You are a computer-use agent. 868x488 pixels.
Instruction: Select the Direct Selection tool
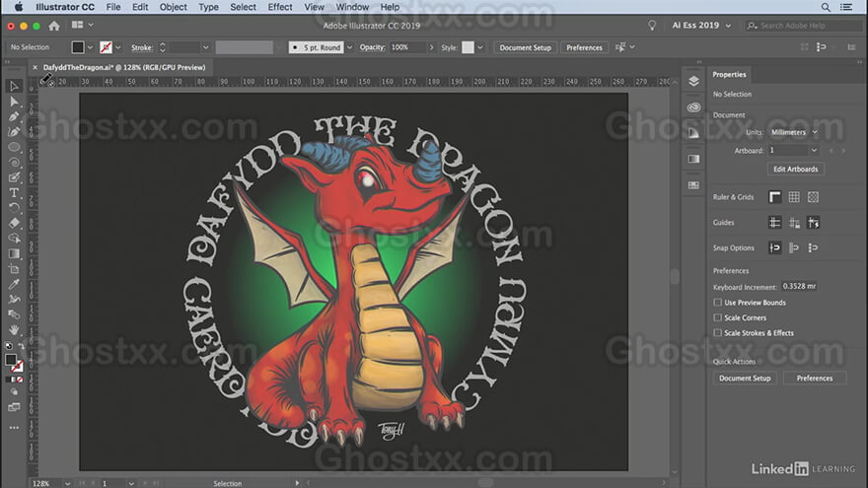(14, 102)
